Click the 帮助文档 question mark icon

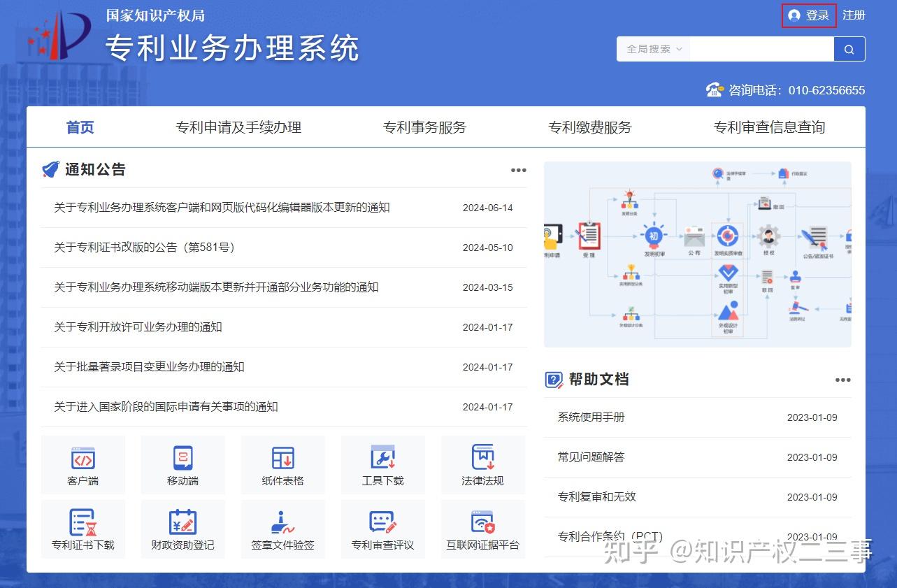click(554, 380)
